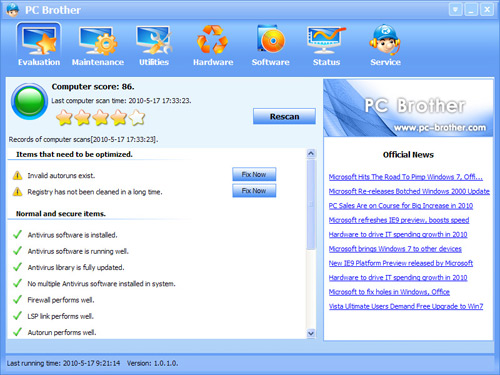Screen dimensions: 500x375
Task: Click 'Items that need to be optimized.' header
Action: (x=74, y=154)
